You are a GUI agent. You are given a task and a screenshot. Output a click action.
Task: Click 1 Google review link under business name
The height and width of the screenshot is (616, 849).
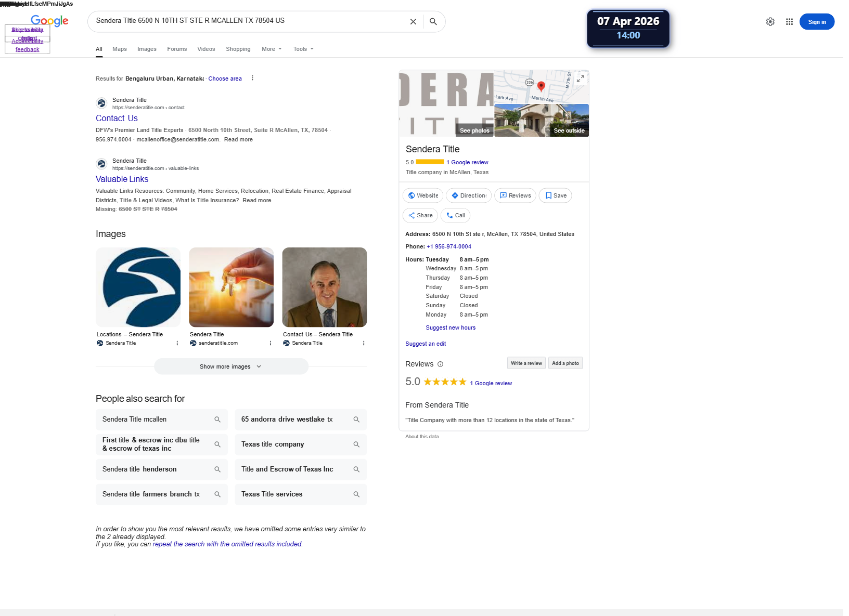pyautogui.click(x=467, y=162)
